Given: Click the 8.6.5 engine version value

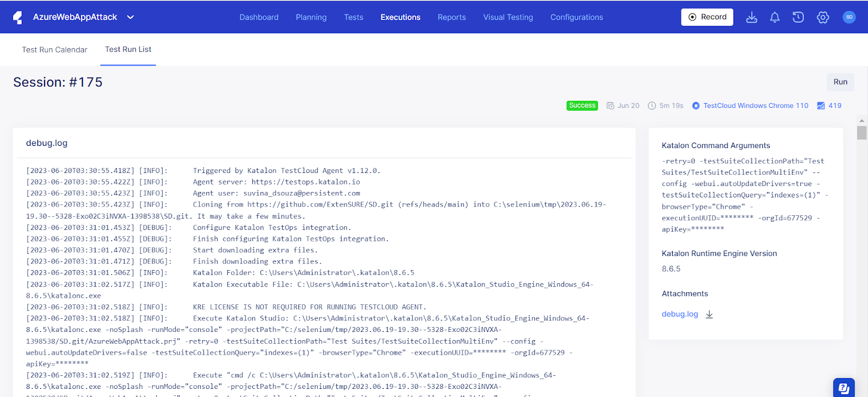Looking at the screenshot, I should coord(671,269).
